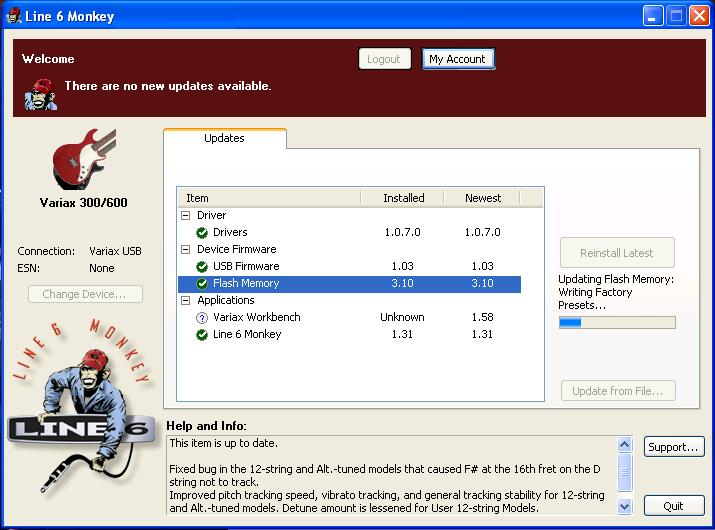Click the green check icon beside Line 6 Monkey
The width and height of the screenshot is (715, 530).
point(202,335)
